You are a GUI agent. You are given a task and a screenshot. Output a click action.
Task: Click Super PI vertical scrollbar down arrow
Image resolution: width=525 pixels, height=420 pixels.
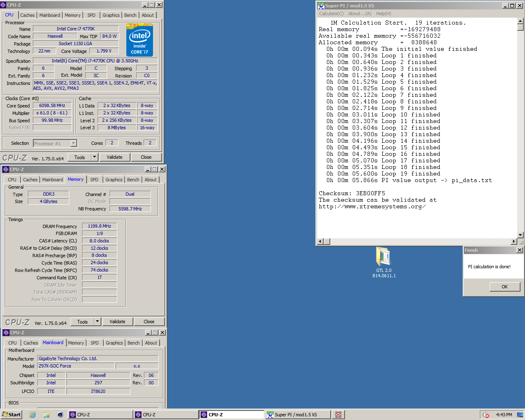(x=520, y=235)
